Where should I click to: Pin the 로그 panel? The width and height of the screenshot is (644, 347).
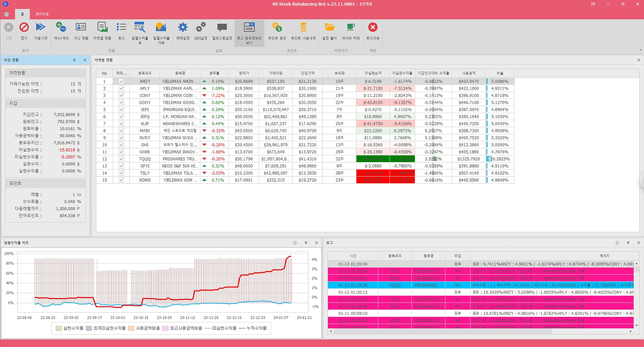[x=628, y=243]
